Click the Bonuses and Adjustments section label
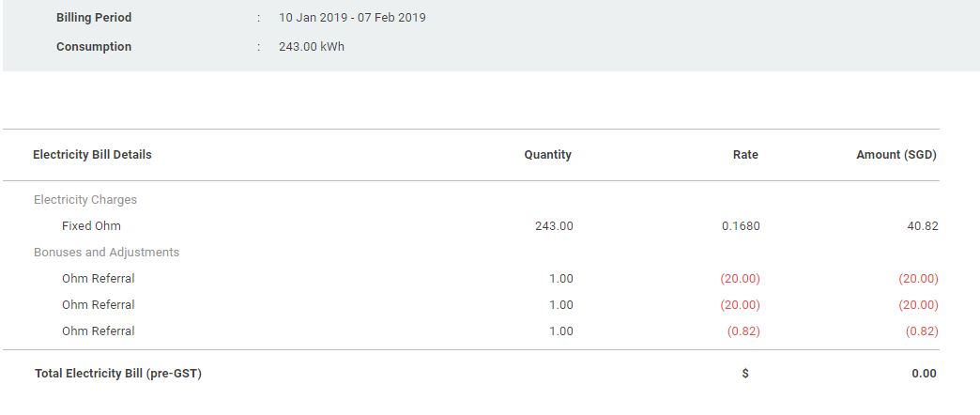 [106, 253]
